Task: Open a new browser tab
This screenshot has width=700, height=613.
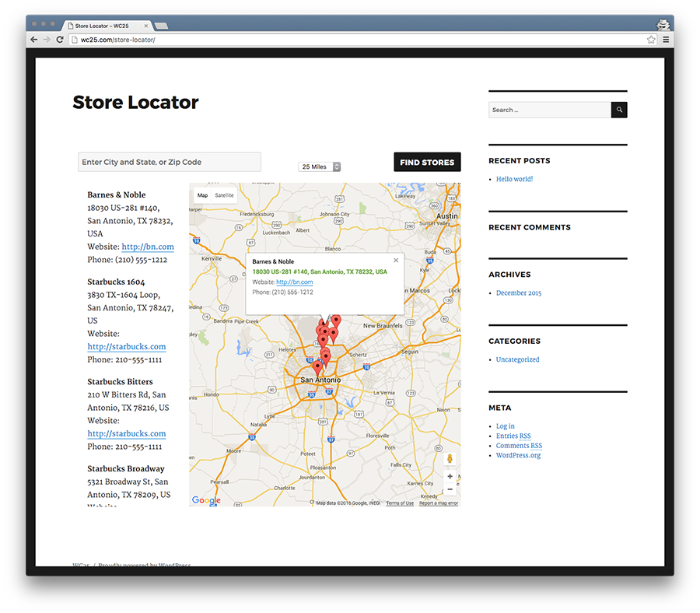Action: pyautogui.click(x=161, y=26)
